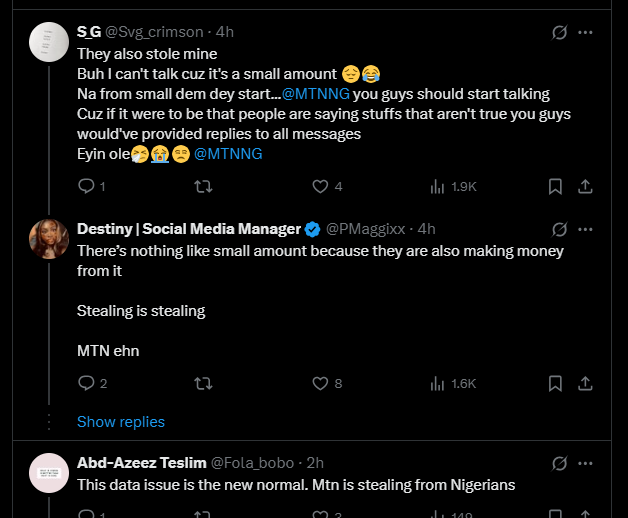The width and height of the screenshot is (628, 518).
Task: Reply to Destiny's tweet with 2 replies
Action: point(86,383)
